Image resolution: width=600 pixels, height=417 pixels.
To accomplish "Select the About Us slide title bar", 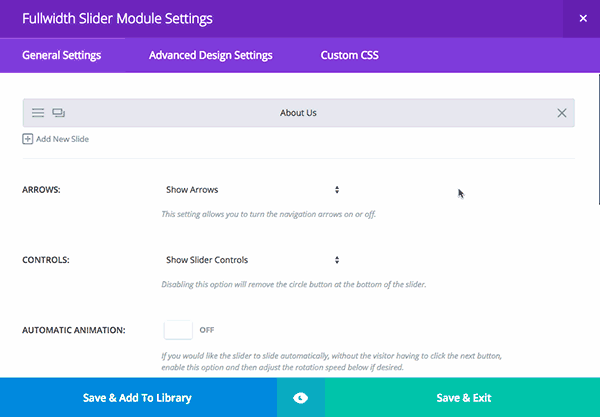I will point(299,113).
